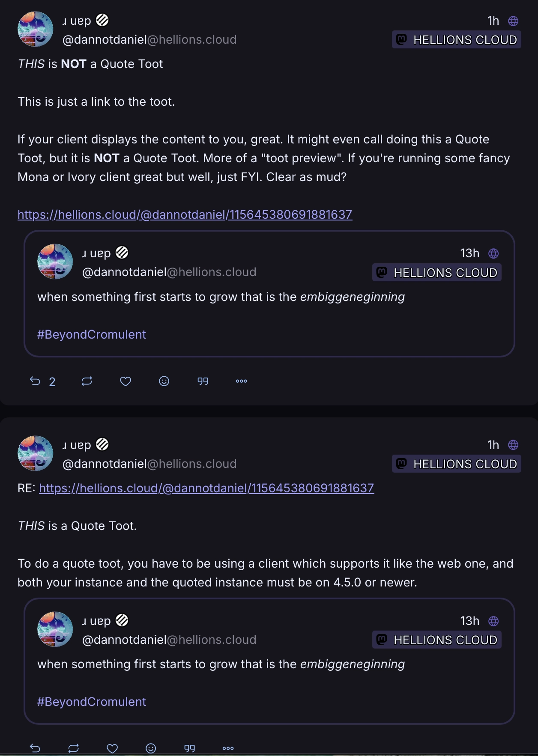This screenshot has height=756, width=538.
Task: Follow the RE: link in the quote toot
Action: [206, 488]
